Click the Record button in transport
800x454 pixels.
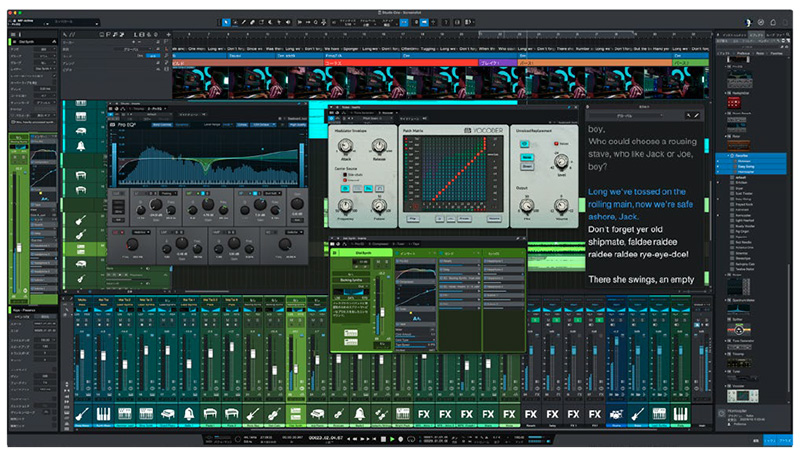(401, 439)
